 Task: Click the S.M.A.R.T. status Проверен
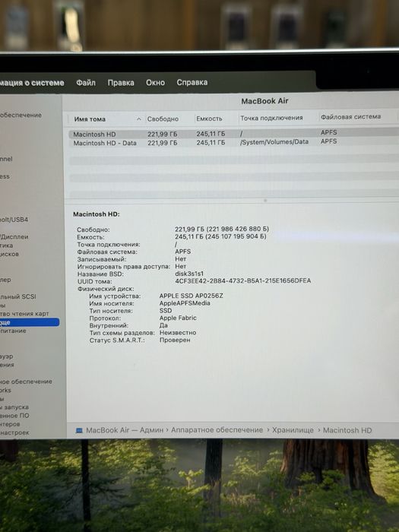175,340
